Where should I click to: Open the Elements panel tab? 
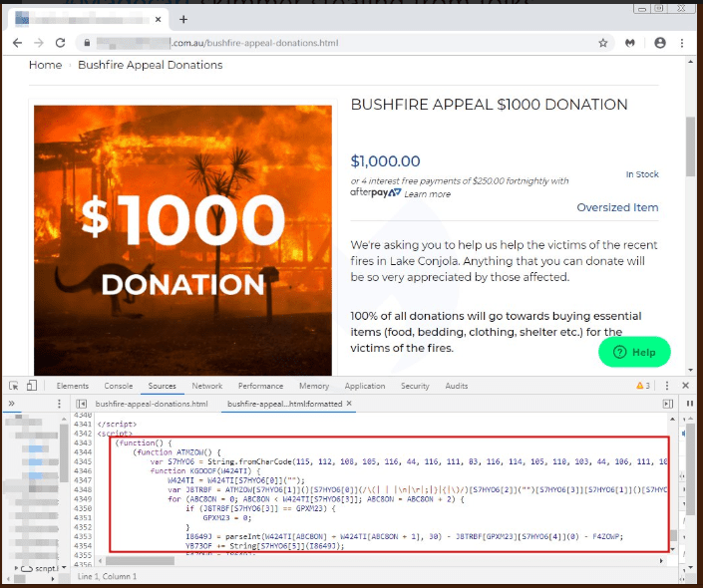(73, 386)
